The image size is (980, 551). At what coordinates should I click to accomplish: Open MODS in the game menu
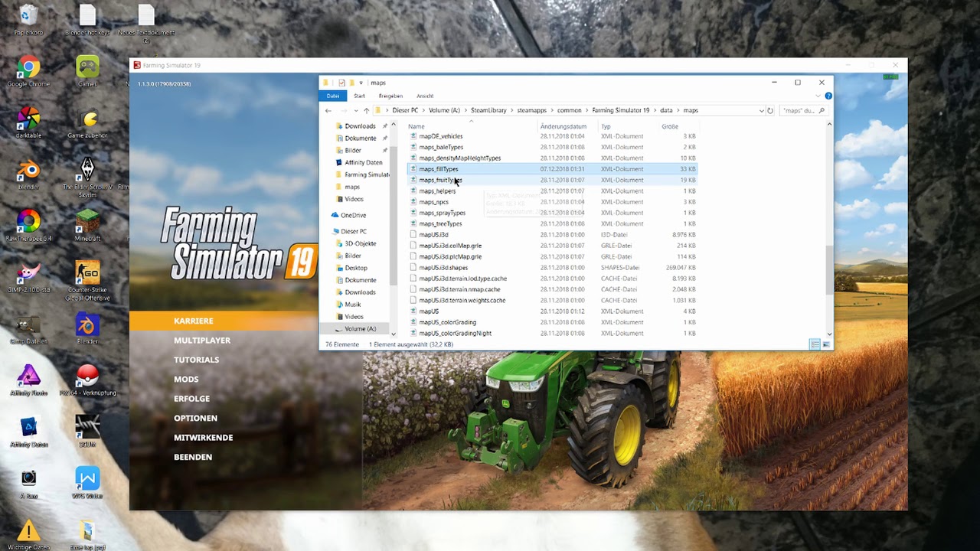coord(186,380)
